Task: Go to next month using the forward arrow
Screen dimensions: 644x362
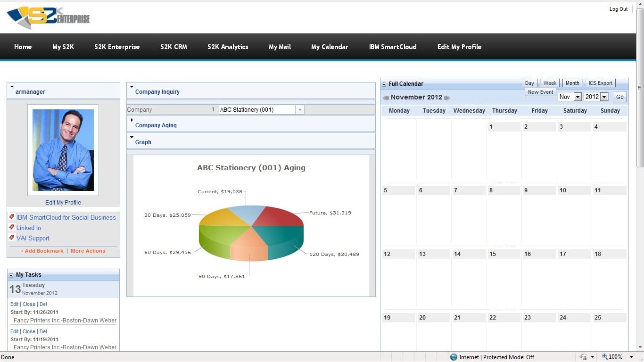Action: [447, 97]
